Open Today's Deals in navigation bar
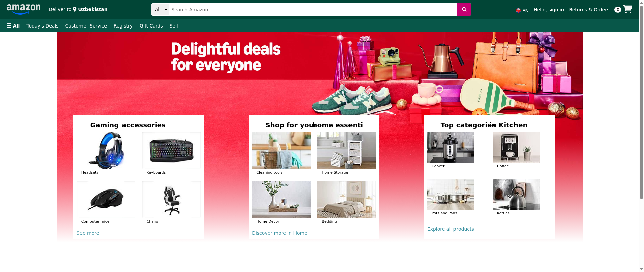The width and height of the screenshot is (644, 272). coord(43,26)
